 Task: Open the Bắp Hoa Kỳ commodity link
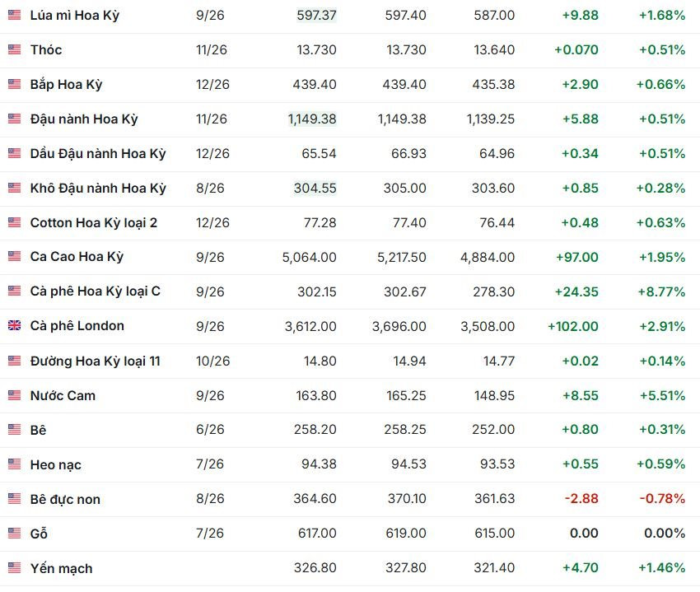(66, 84)
